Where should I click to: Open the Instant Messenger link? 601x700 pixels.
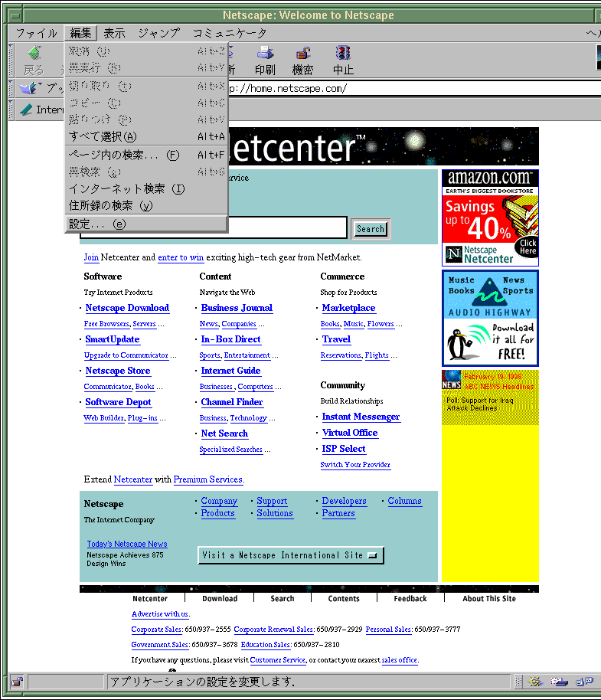pyautogui.click(x=361, y=417)
